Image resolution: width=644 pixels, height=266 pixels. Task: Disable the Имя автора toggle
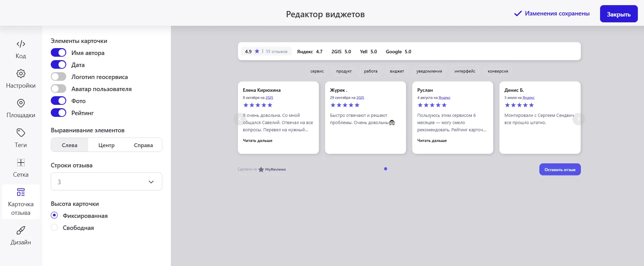[x=58, y=53]
